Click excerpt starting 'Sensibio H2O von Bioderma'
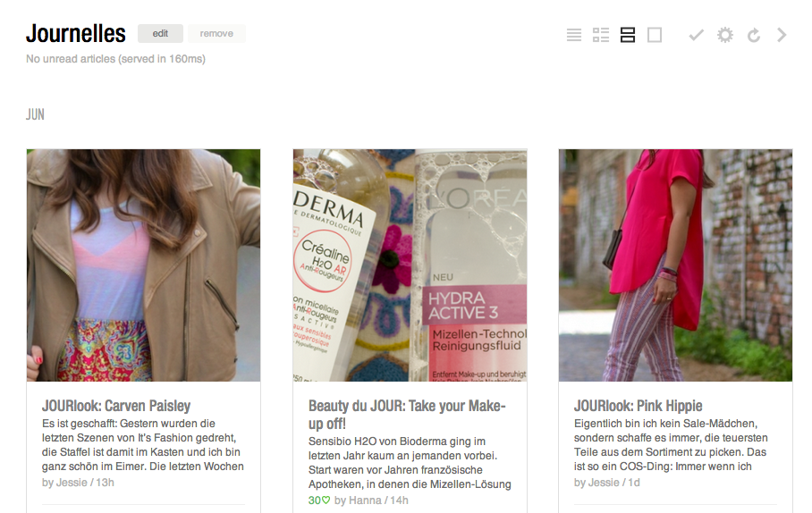The width and height of the screenshot is (812, 513). point(410,463)
